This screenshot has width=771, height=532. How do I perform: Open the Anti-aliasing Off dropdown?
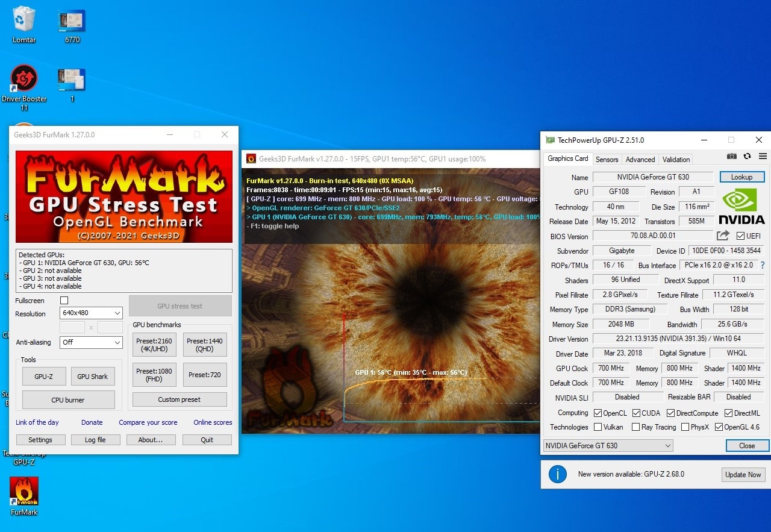(x=92, y=342)
